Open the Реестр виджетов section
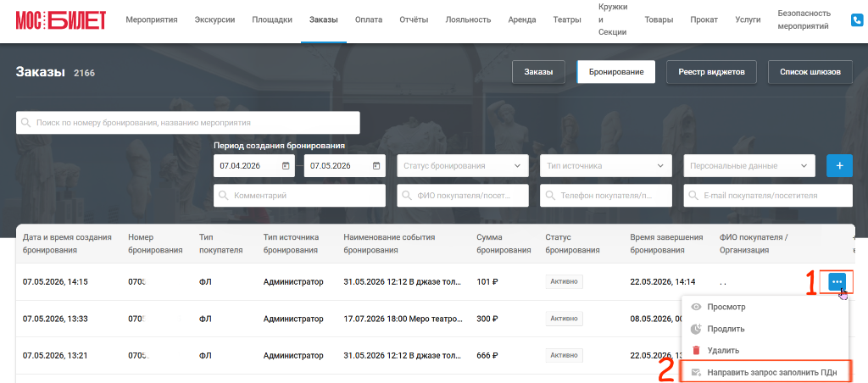 pyautogui.click(x=711, y=72)
